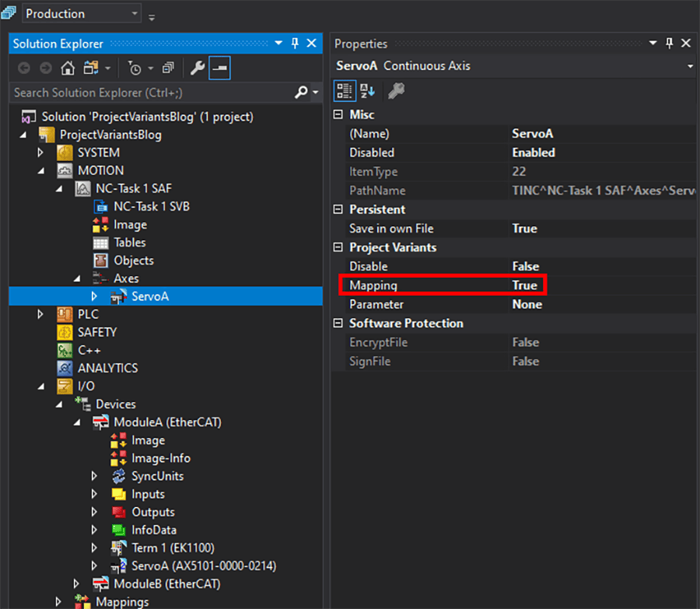Viewport: 700px width, 609px height.
Task: Expand the PLC tree node
Action: click(40, 314)
